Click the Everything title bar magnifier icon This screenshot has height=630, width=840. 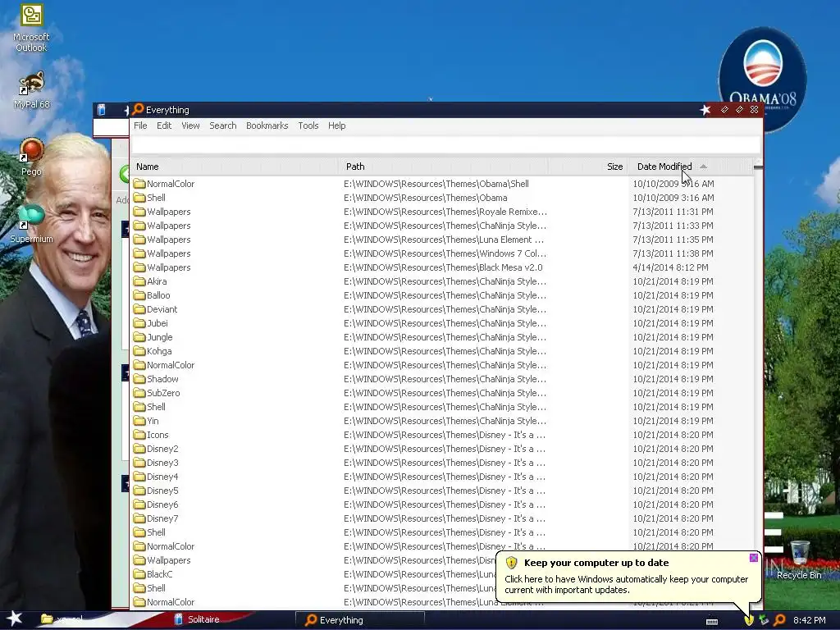138,109
